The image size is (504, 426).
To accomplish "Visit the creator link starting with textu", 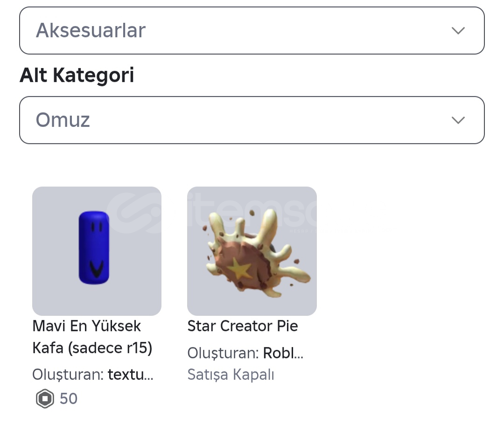I will [131, 374].
